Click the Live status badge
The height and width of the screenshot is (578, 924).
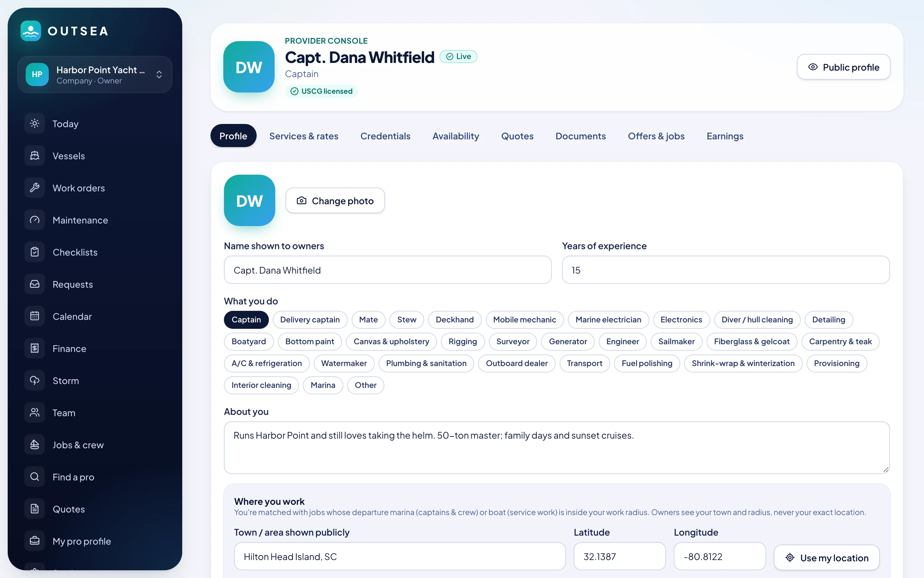(458, 57)
